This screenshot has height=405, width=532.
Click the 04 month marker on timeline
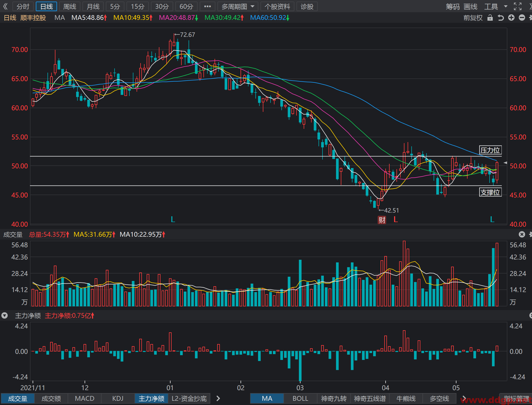pyautogui.click(x=385, y=388)
